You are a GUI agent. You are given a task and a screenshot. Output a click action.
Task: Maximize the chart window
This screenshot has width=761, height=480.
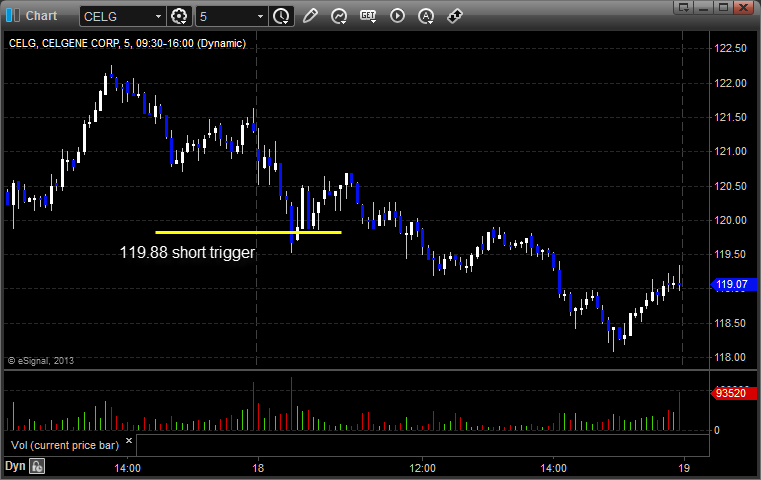click(723, 7)
